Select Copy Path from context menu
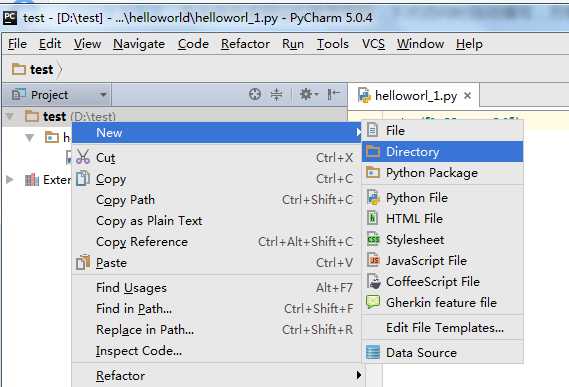569x387 pixels. [x=216, y=200]
